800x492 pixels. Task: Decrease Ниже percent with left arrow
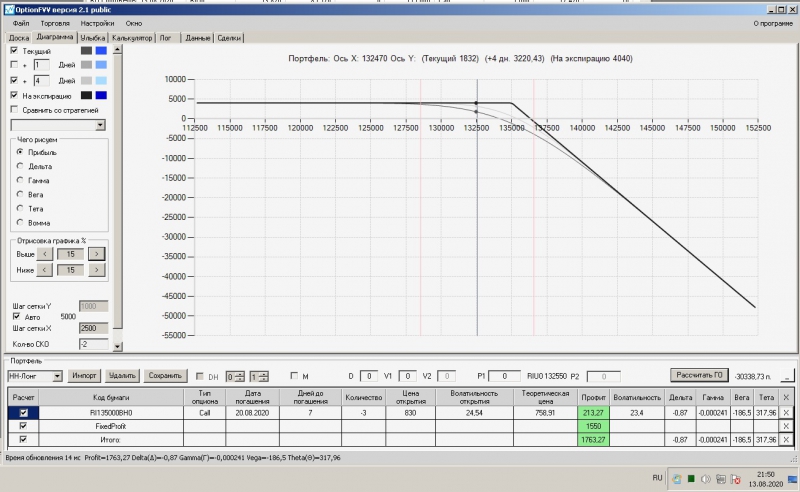tap(45, 269)
